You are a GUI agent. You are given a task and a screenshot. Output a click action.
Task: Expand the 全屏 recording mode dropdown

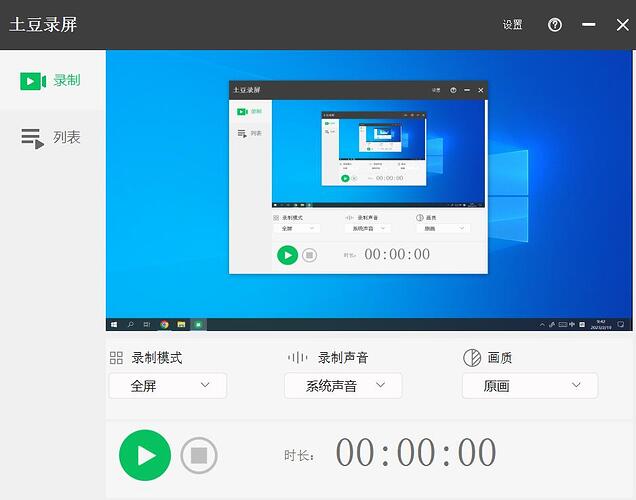[x=168, y=385]
